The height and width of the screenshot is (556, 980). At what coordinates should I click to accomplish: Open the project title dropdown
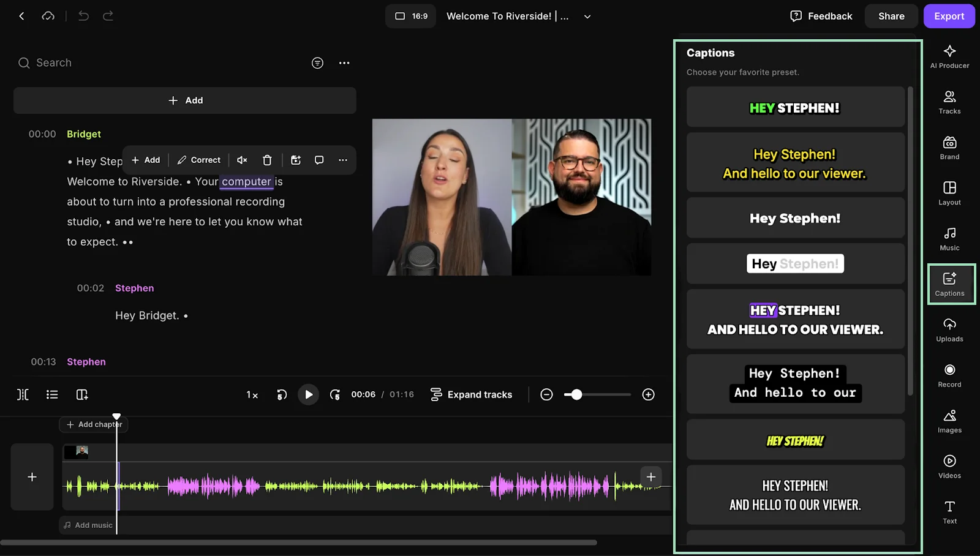click(x=587, y=16)
